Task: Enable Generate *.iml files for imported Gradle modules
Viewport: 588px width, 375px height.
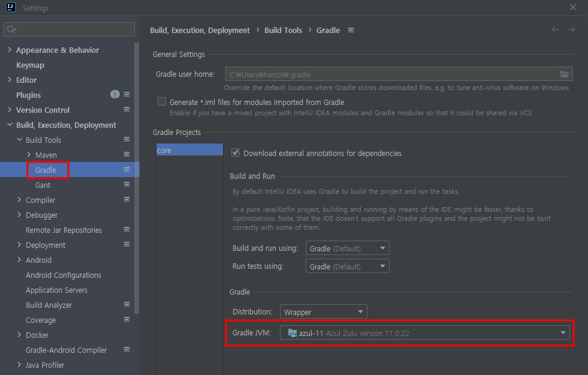Action: click(x=162, y=101)
